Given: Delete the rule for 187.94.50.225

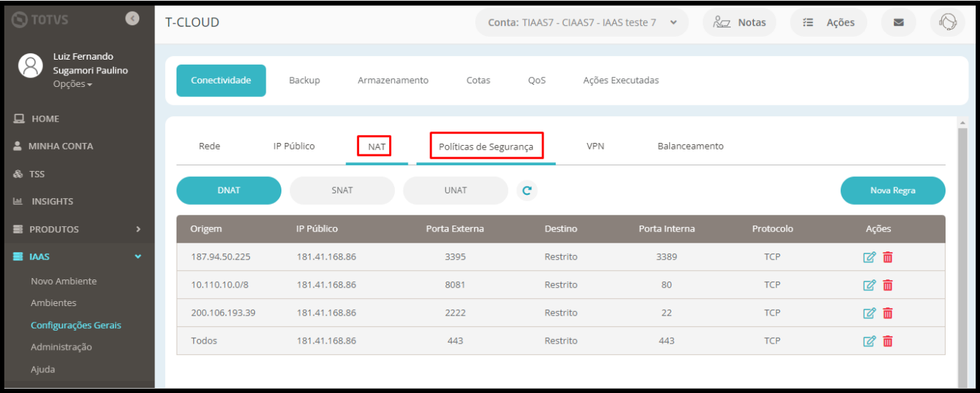Looking at the screenshot, I should coord(887,257).
